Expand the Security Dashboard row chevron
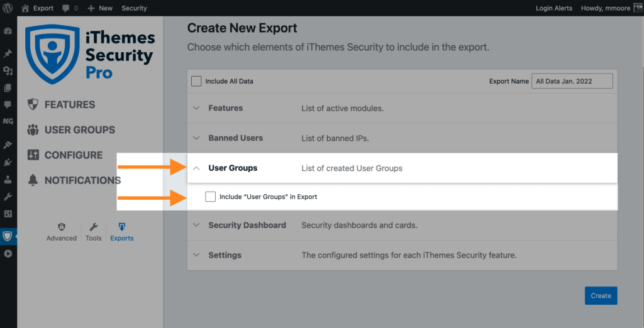 click(196, 225)
